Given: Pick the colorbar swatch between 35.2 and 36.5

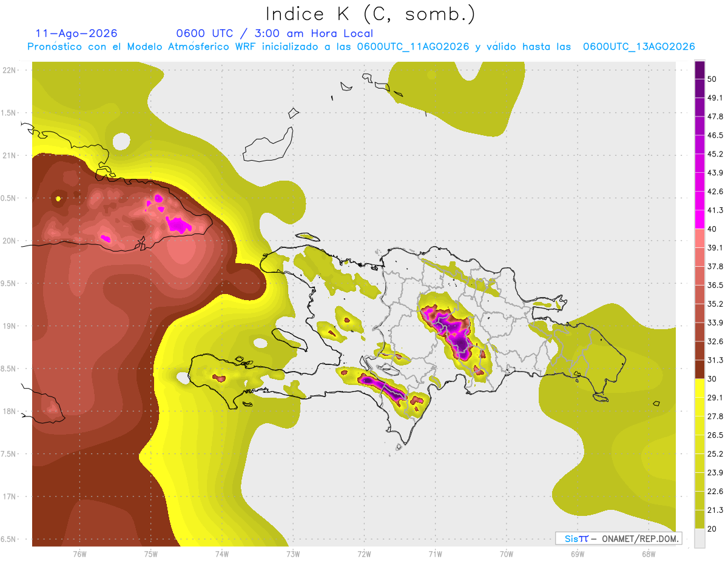Looking at the screenshot, I should click(x=700, y=295).
